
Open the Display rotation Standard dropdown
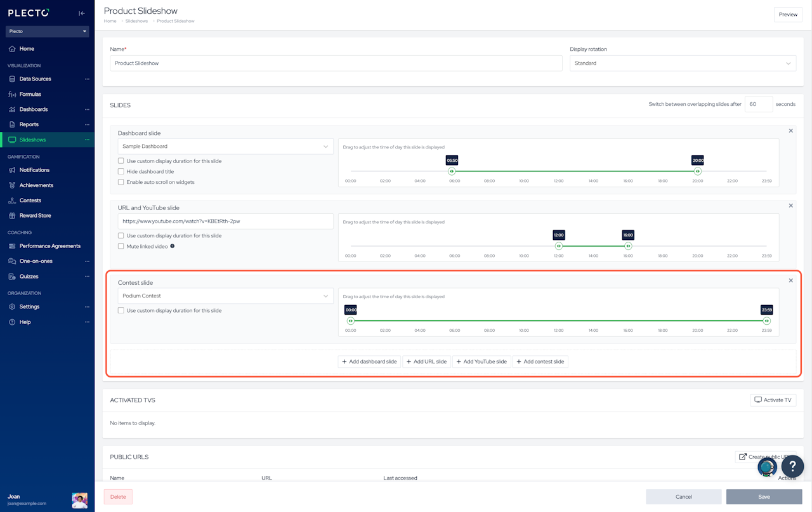683,63
